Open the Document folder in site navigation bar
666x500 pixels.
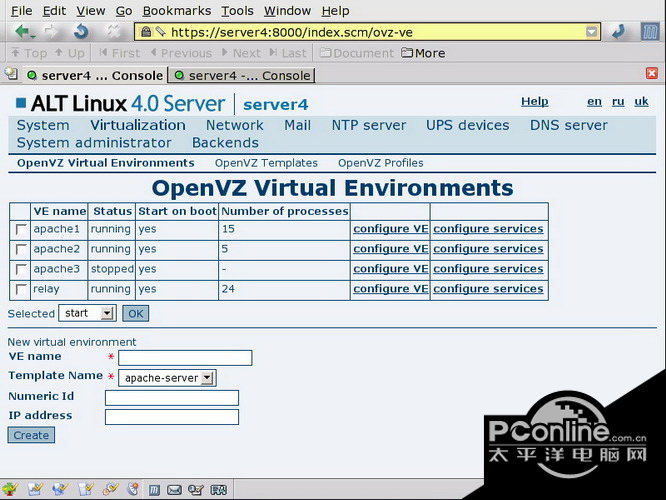357,53
